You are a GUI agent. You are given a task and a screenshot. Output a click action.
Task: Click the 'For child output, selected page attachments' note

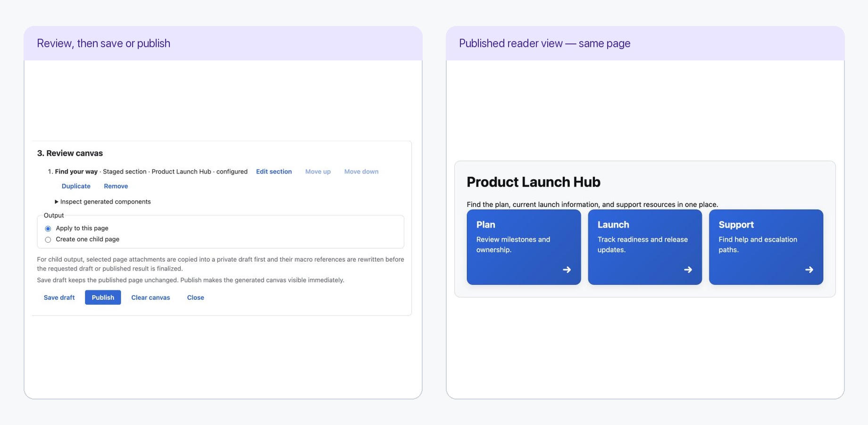point(220,264)
